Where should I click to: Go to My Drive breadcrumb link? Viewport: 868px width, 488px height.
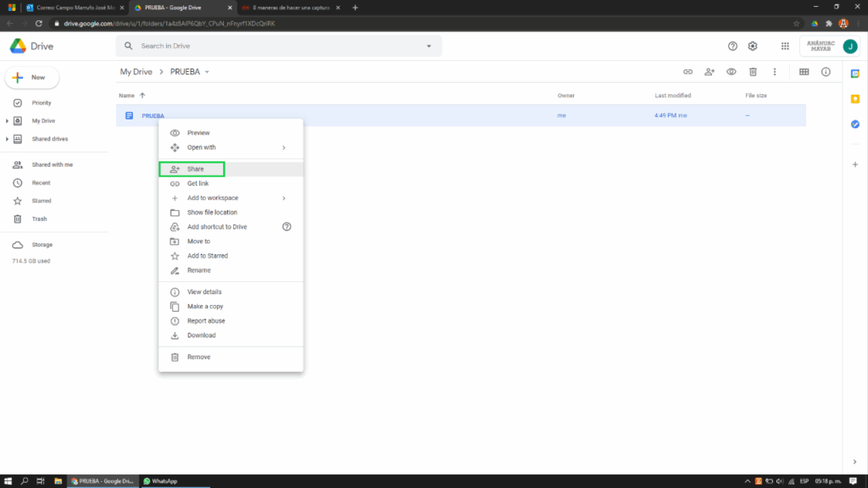point(136,72)
